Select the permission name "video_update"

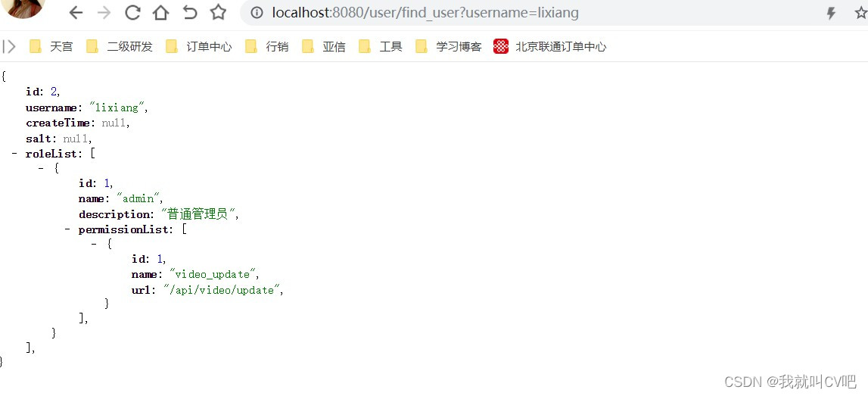[x=213, y=275]
